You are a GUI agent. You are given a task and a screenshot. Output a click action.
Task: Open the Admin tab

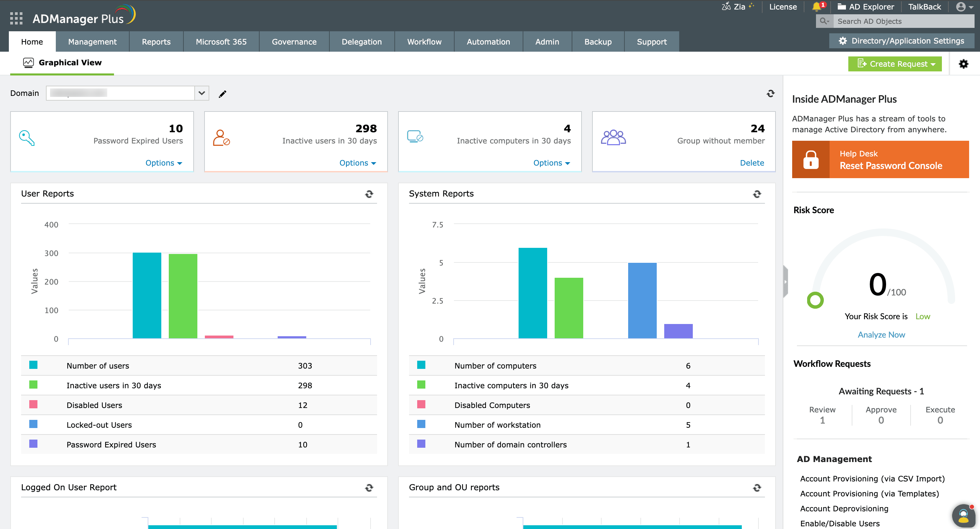click(x=548, y=42)
